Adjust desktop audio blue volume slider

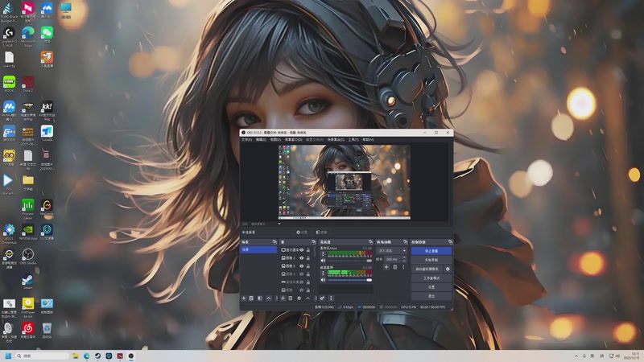click(349, 280)
